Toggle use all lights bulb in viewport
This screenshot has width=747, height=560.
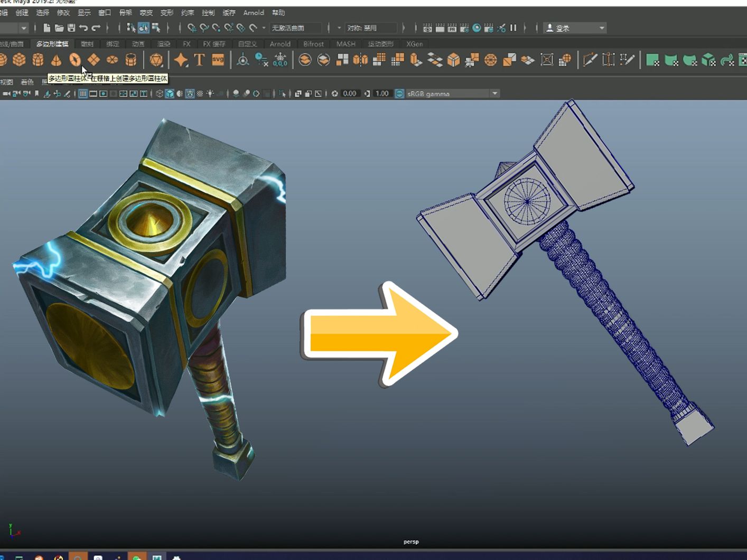[210, 94]
